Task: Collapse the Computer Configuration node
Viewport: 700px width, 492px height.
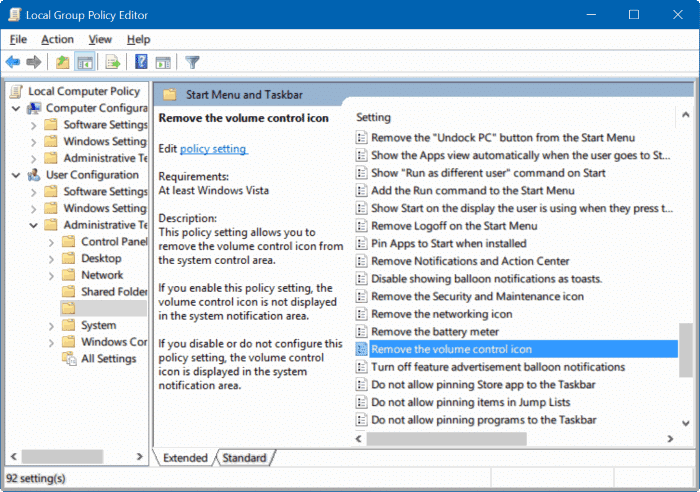Action: click(x=16, y=108)
